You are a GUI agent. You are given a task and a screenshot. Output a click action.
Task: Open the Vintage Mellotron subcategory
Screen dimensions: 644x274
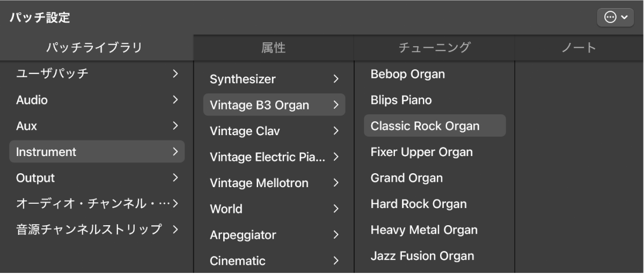tap(259, 183)
